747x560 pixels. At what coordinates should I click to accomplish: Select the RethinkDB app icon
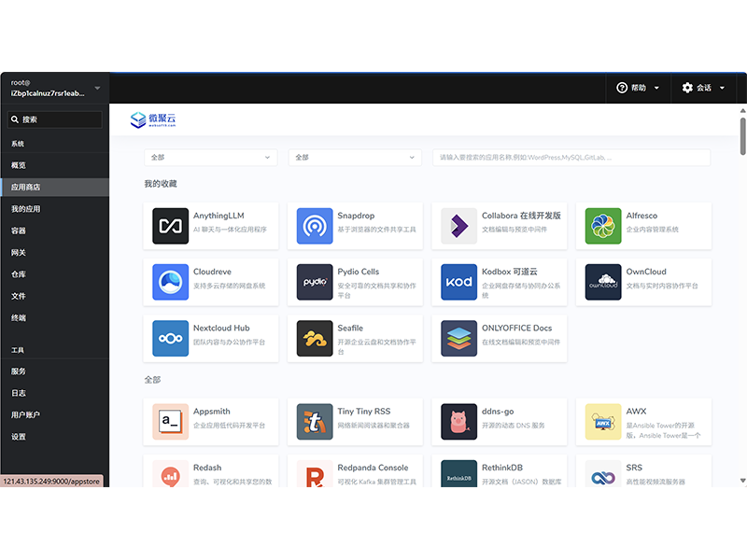click(458, 474)
